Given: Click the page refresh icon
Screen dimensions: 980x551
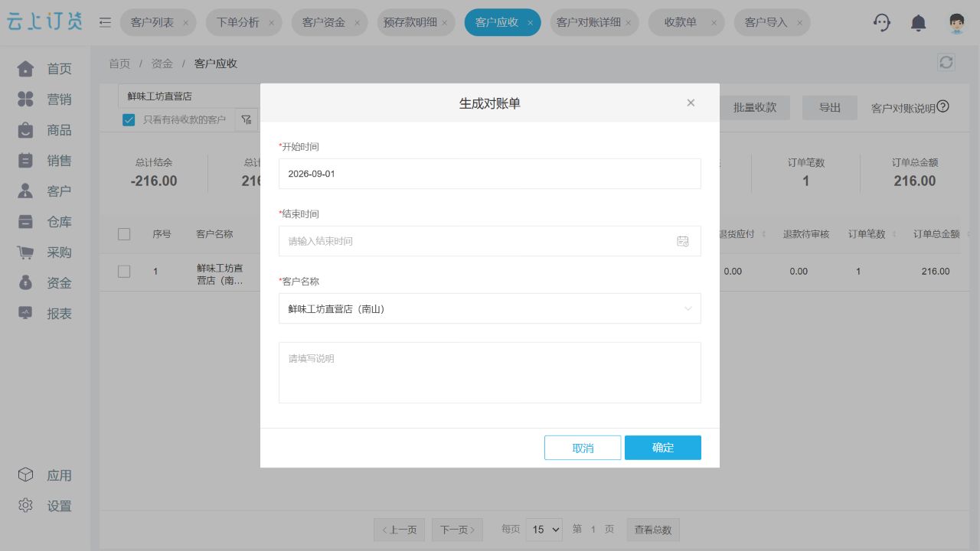Looking at the screenshot, I should (946, 63).
